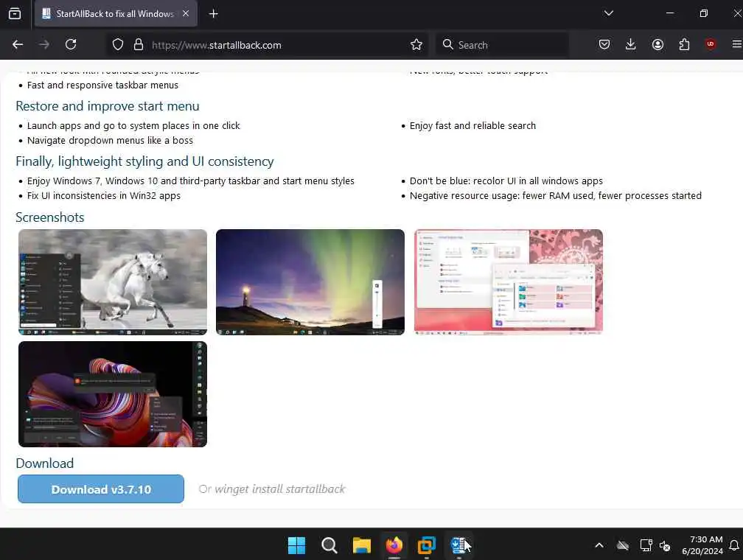Screen dimensions: 743x560
Task: Open the uBlock Origin extension
Action: click(x=711, y=44)
